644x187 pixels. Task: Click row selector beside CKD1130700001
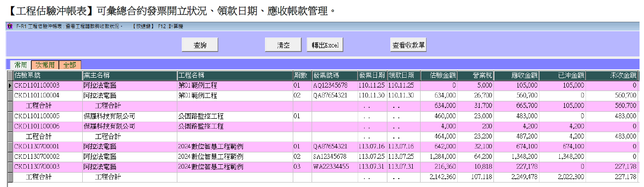coord(10,146)
